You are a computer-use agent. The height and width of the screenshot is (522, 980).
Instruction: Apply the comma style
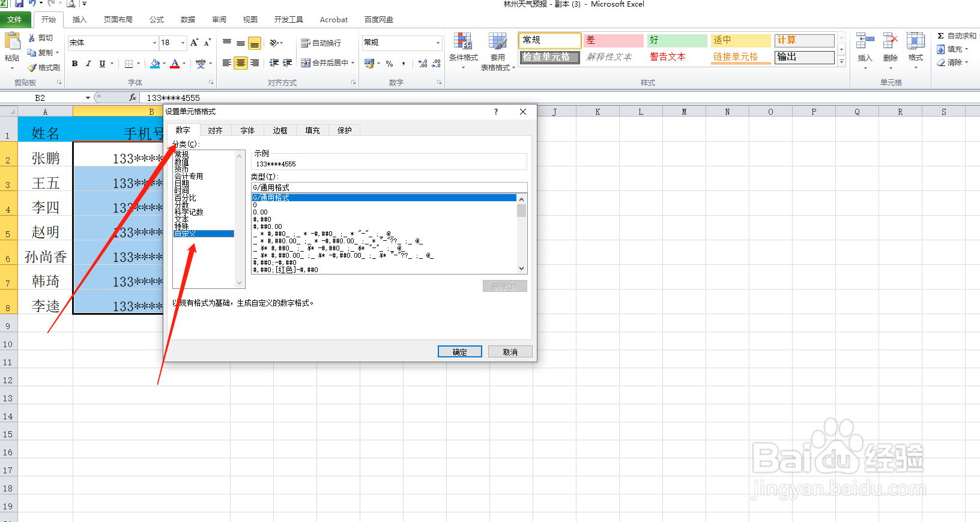pyautogui.click(x=404, y=63)
